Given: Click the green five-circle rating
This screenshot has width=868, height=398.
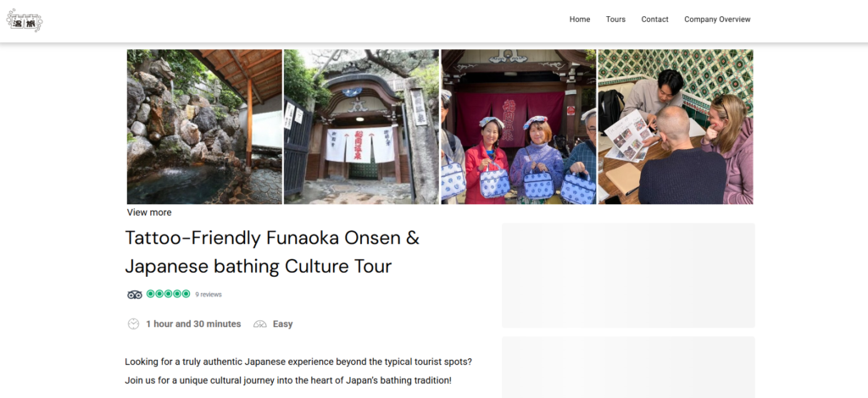Looking at the screenshot, I should (169, 294).
